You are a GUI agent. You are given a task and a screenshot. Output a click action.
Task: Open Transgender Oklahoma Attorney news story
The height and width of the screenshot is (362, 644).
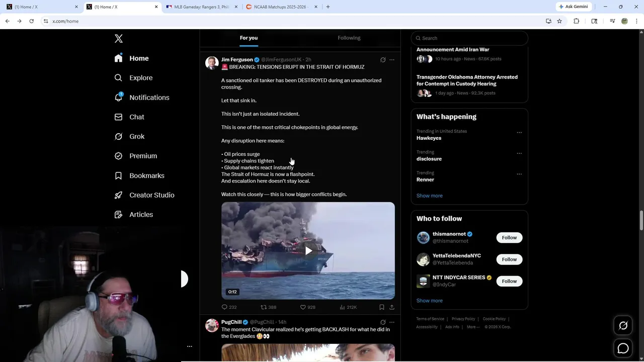(x=467, y=80)
